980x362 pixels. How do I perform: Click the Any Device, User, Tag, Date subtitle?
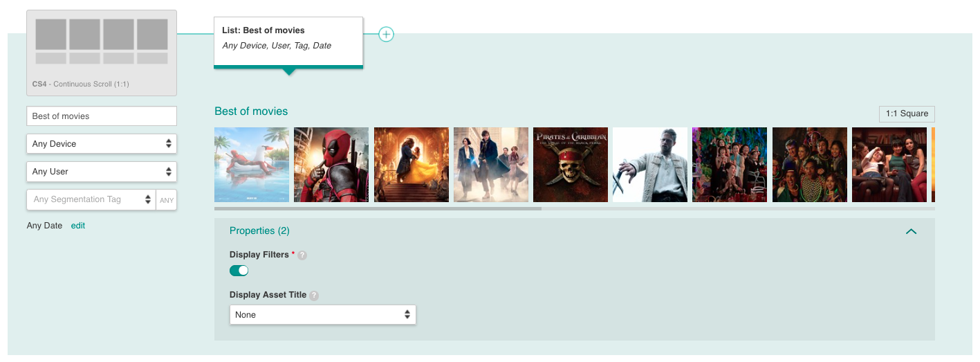click(x=277, y=46)
